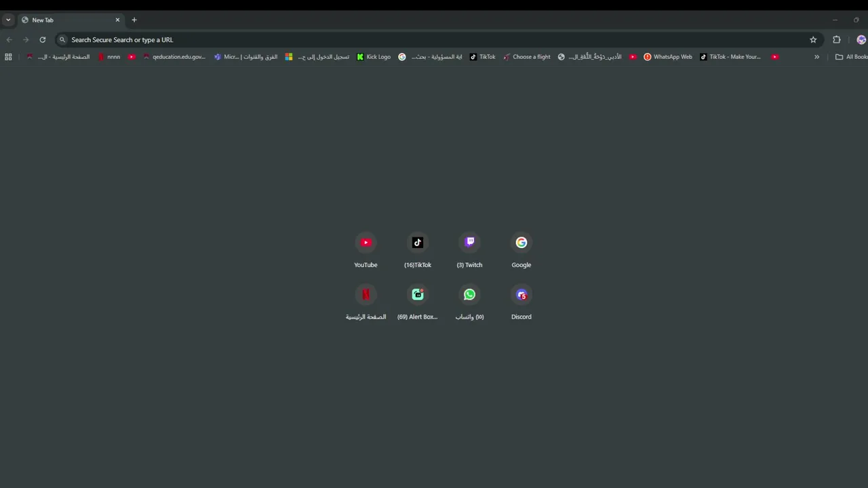Open the TikTok - Make Your... bookmark
The image size is (868, 488).
[x=730, y=57]
